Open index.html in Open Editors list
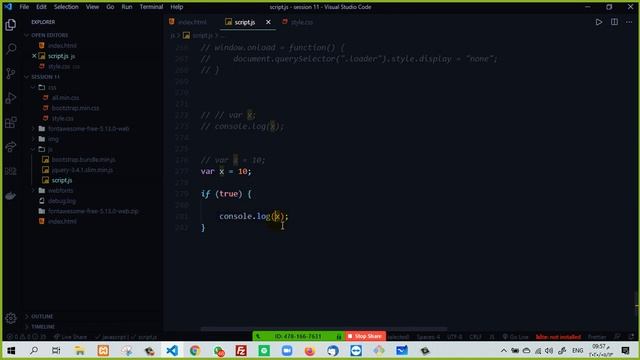This screenshot has height=360, width=640. [x=62, y=46]
